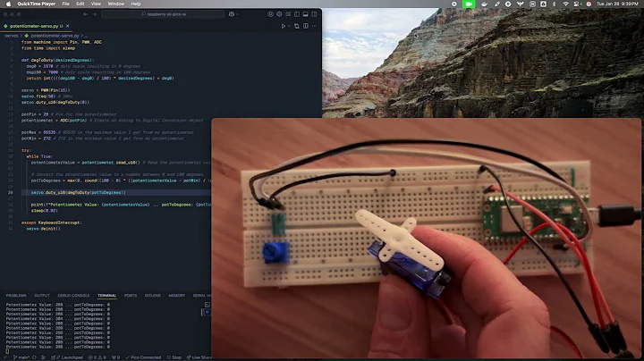644x361 pixels.
Task: Switch to the Problems panel tab
Action: coord(16,296)
